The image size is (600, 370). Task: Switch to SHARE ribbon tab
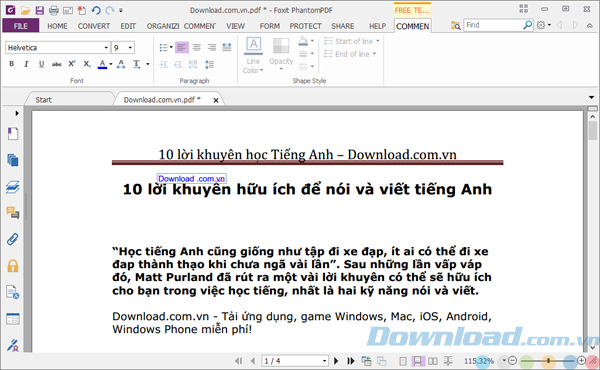[x=342, y=26]
